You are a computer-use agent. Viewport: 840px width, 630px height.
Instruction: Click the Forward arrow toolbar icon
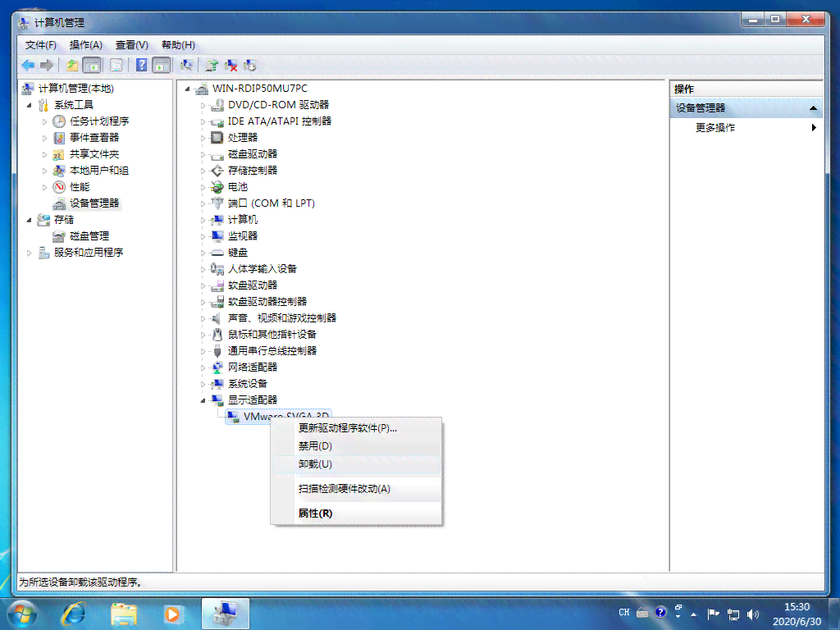pos(47,66)
